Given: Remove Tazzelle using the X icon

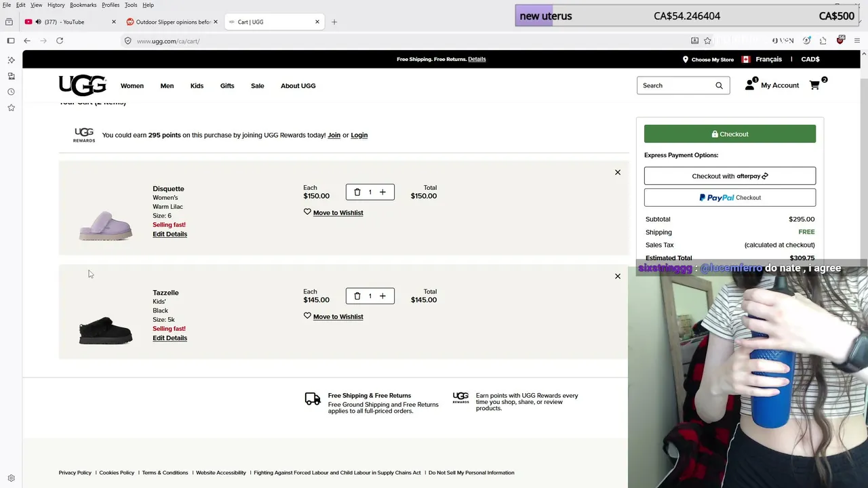Looking at the screenshot, I should click(x=618, y=276).
